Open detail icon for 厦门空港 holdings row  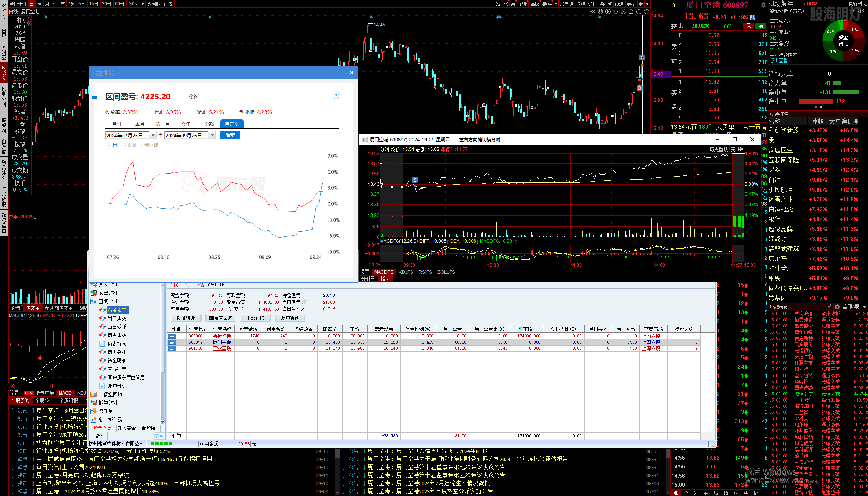pyautogui.click(x=172, y=342)
